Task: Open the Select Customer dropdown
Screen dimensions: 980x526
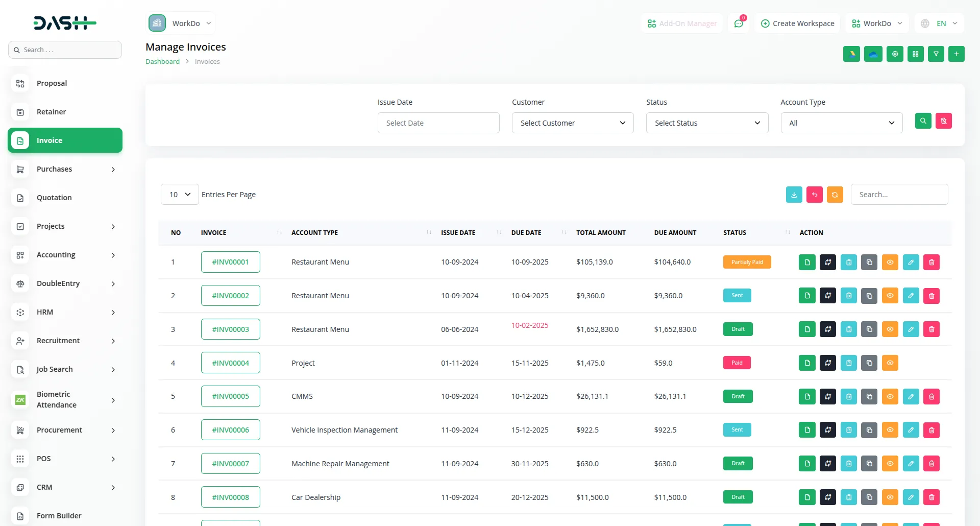Action: 573,123
